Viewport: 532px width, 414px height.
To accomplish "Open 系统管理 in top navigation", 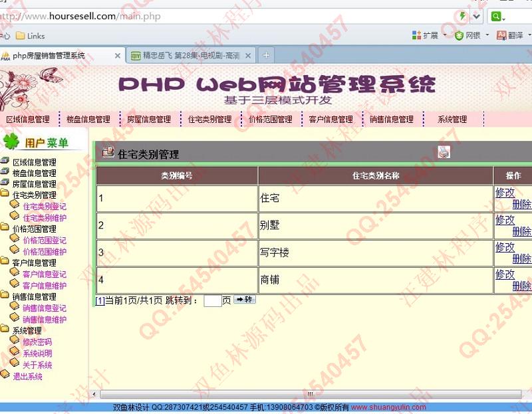I will click(452, 120).
